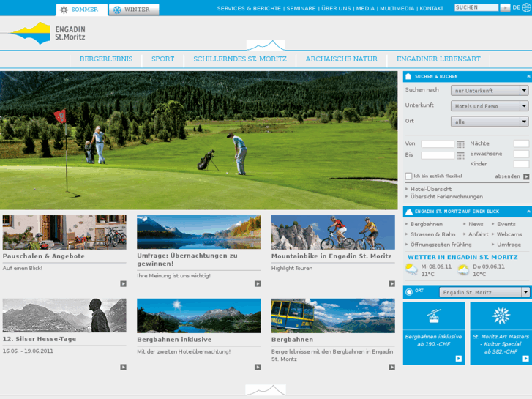Switch to Winter season tab

coord(134,10)
